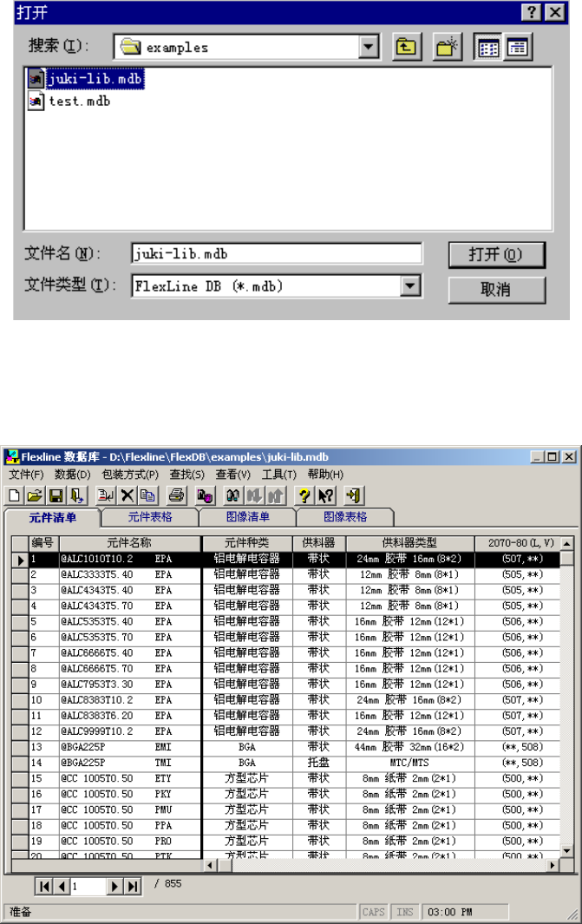Go up one folder level in Open dialog
This screenshot has height=924, width=582.
[407, 47]
